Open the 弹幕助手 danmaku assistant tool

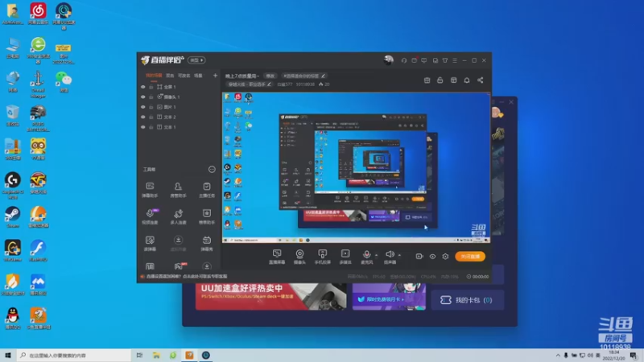tap(150, 190)
